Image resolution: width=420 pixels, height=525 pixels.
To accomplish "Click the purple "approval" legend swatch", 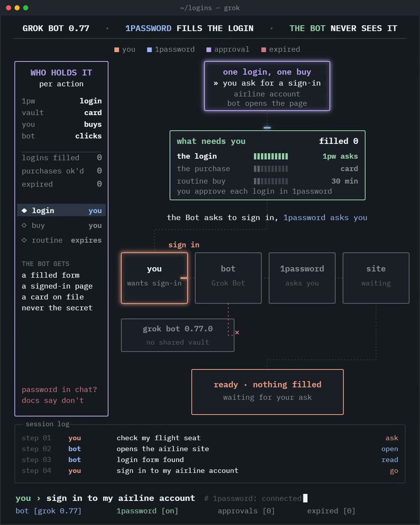I will (x=209, y=49).
